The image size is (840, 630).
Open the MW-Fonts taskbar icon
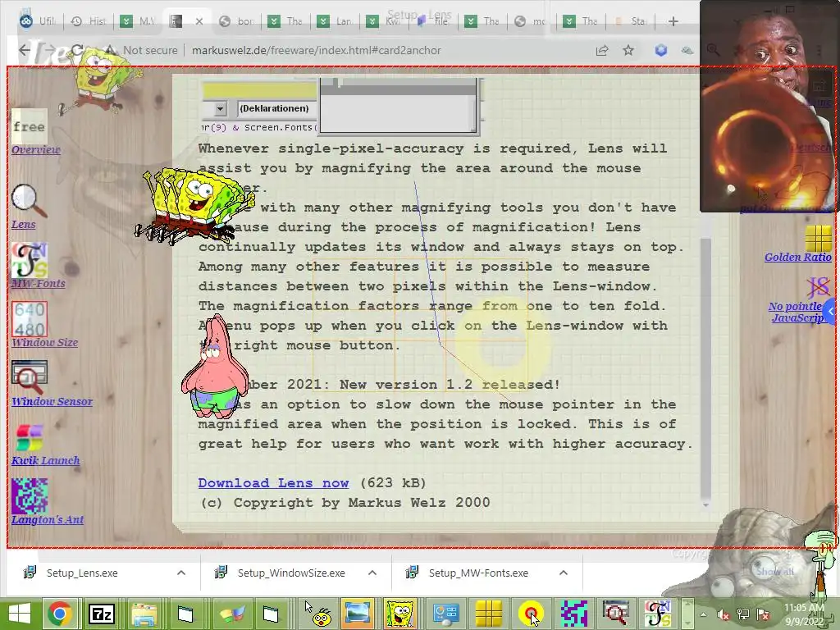click(x=658, y=614)
